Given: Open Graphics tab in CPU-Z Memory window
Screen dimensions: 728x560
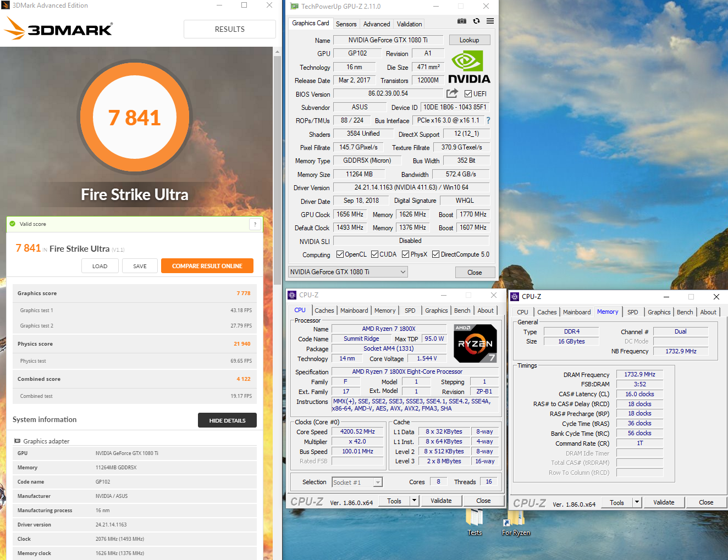Looking at the screenshot, I should (659, 312).
